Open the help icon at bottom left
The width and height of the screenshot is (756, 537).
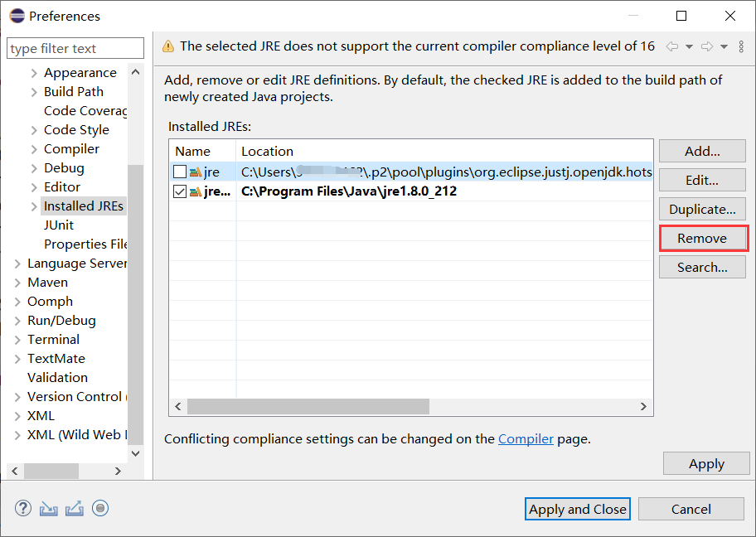click(23, 508)
